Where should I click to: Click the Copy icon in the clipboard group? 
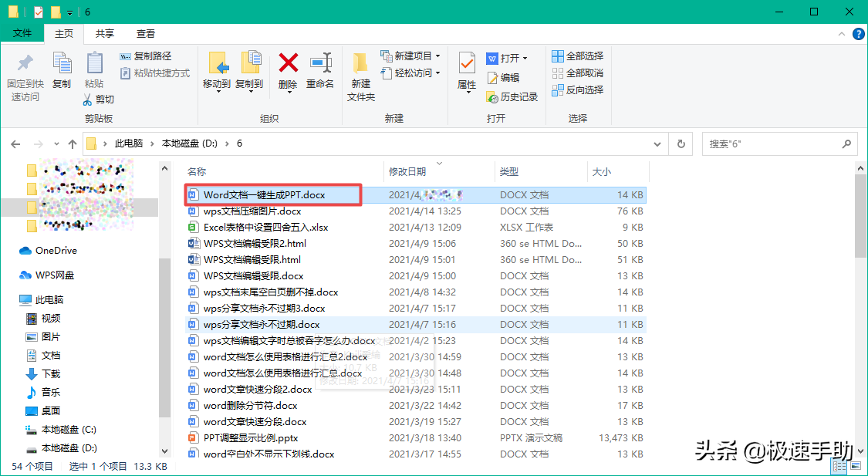(x=62, y=63)
